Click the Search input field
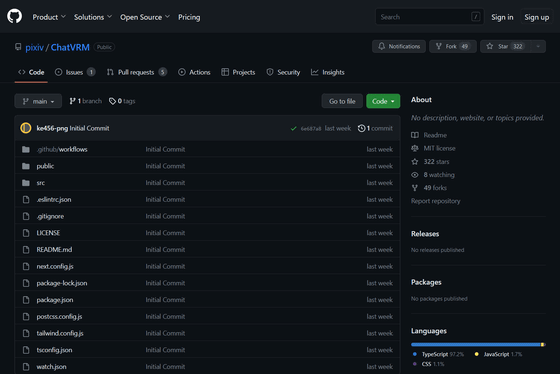Screen dimensions: 560x374 coord(430,17)
